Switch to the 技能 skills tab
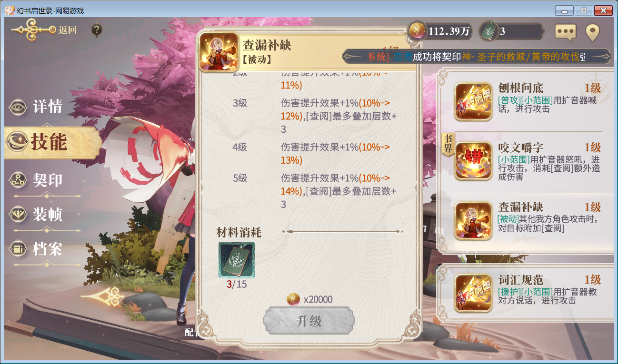 [52, 142]
